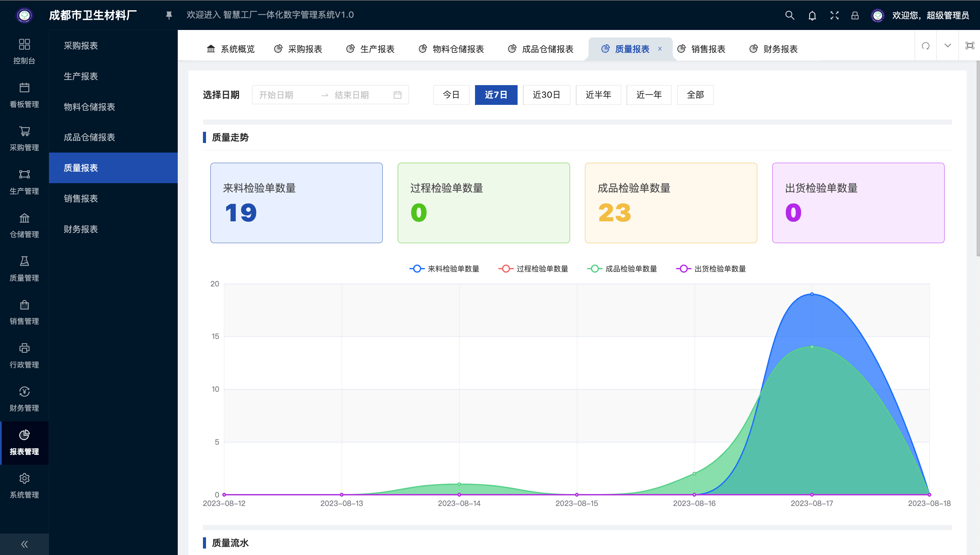The height and width of the screenshot is (555, 980).
Task: Expand the tab options chevron dropdown
Action: coord(948,46)
